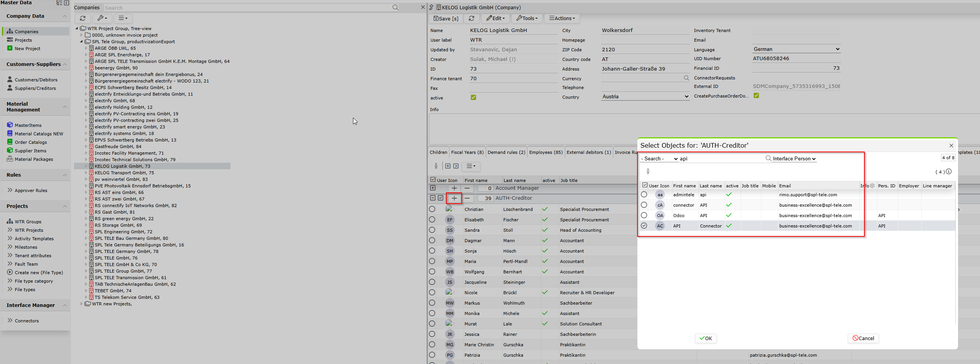Open the list options menu in Employees toolbar

coord(471,166)
